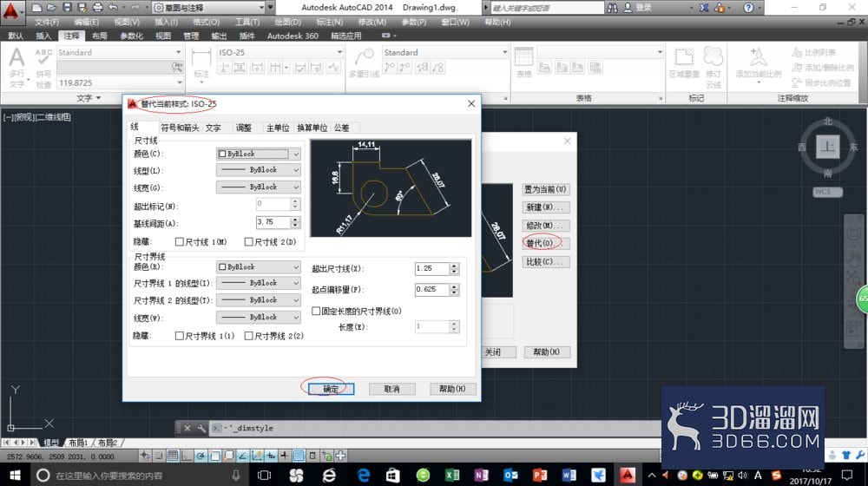Click Cancel (取消) button in override dialog
Viewport: 868px width, 486px height.
392,389
